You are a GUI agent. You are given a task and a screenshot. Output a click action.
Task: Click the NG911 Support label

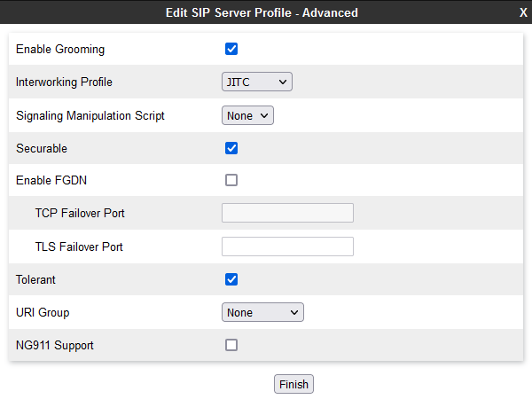click(55, 345)
